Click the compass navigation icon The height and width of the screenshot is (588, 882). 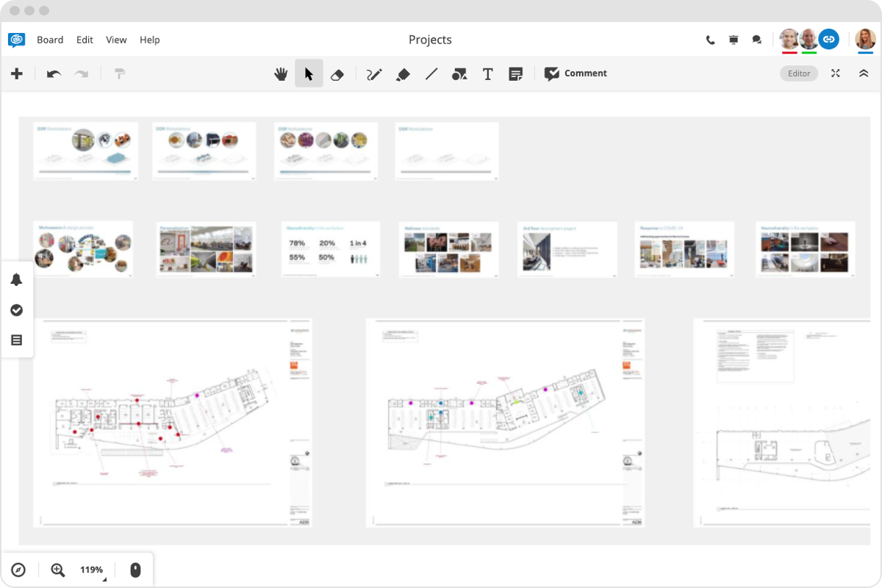click(x=18, y=570)
